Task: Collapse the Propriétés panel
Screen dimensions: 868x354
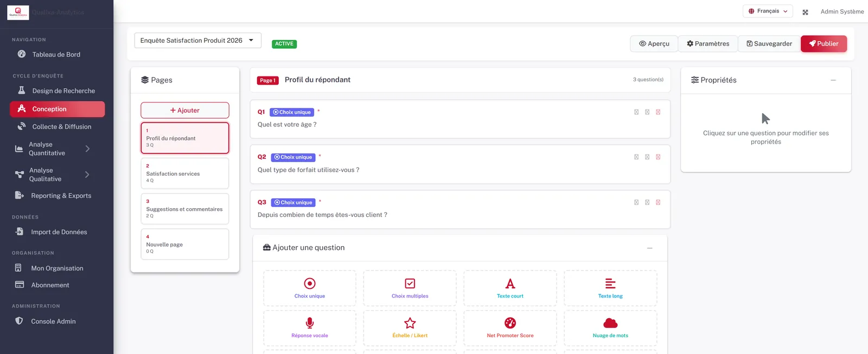Action: [x=833, y=80]
